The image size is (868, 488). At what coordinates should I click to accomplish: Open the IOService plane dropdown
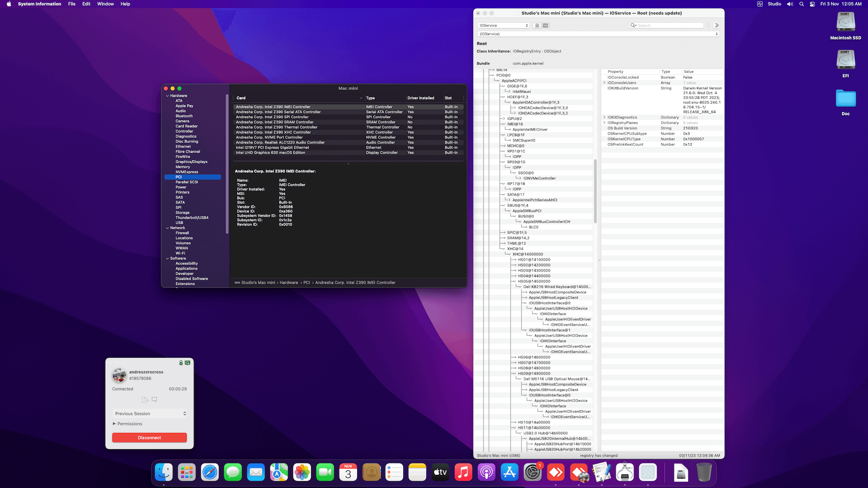point(504,25)
